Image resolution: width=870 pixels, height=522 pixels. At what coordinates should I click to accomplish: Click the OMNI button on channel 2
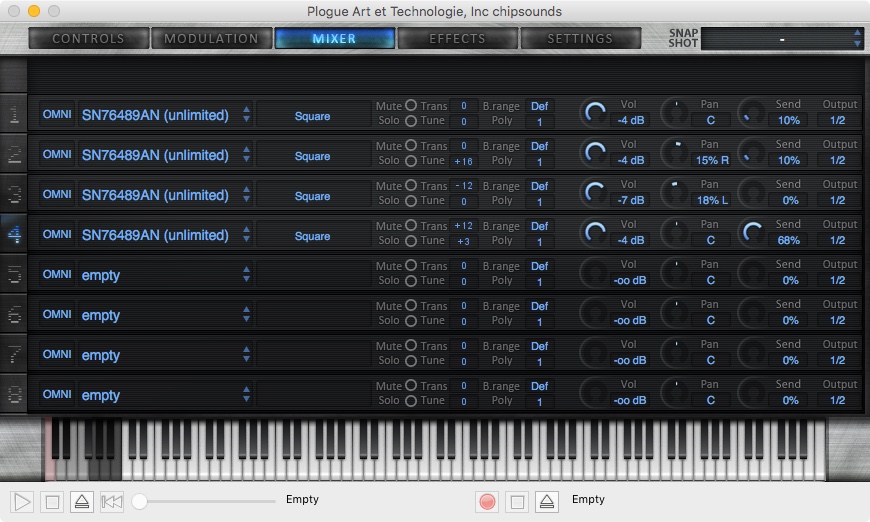tap(57, 155)
